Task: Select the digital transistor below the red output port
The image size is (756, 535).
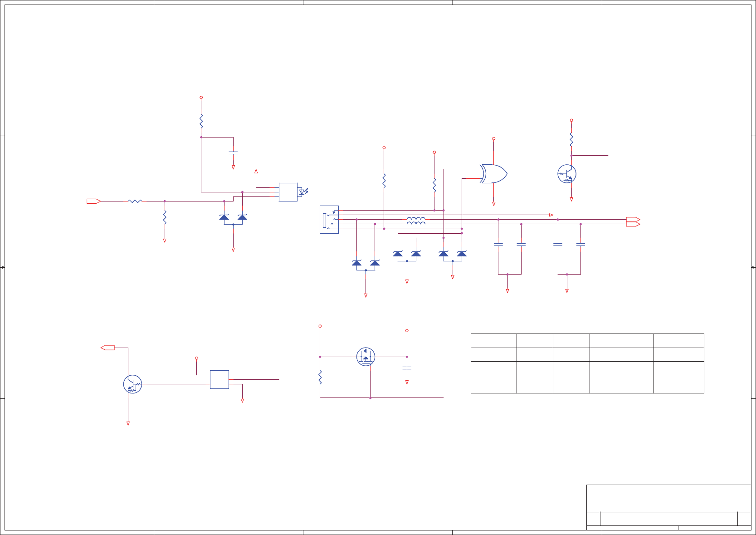Action: click(133, 384)
